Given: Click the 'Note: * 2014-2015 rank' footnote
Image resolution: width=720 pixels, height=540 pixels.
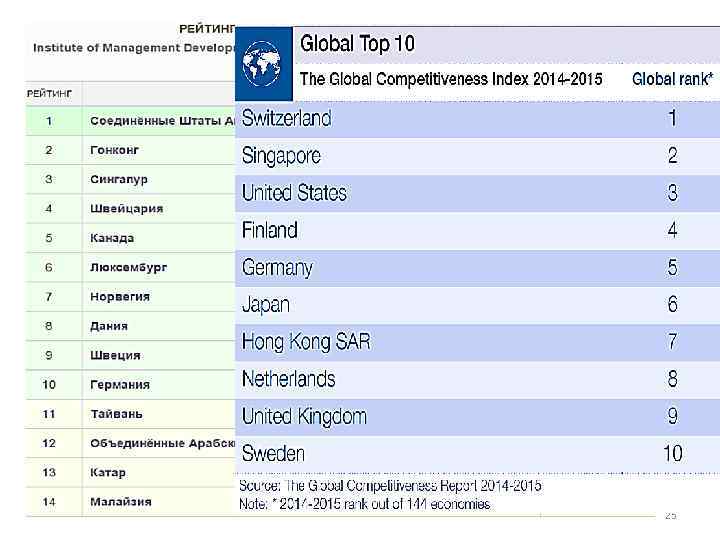Looking at the screenshot, I should pyautogui.click(x=365, y=504).
